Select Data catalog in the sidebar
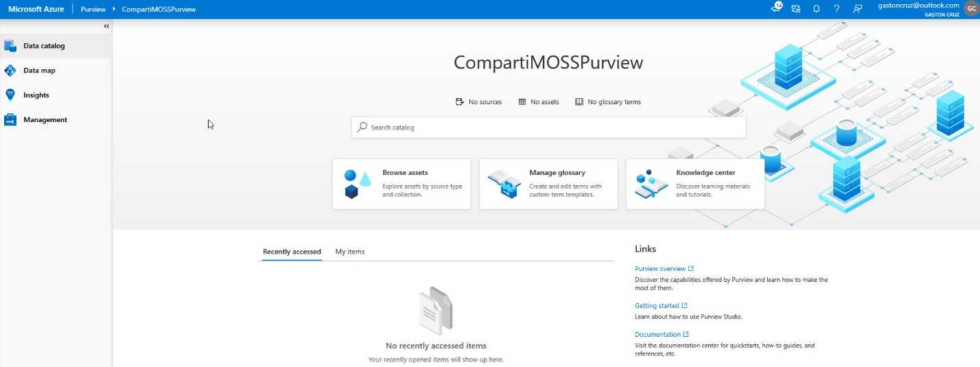This screenshot has width=980, height=367. [44, 46]
